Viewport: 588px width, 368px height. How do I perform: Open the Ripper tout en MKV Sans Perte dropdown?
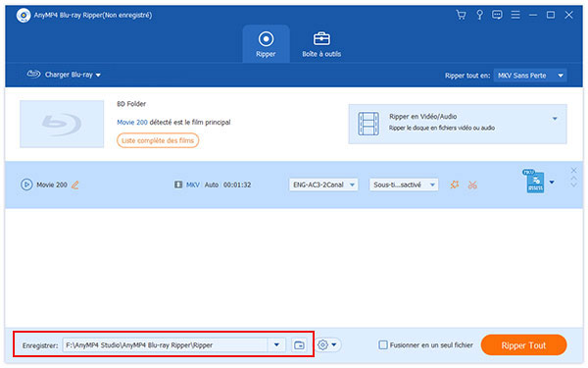click(x=530, y=76)
